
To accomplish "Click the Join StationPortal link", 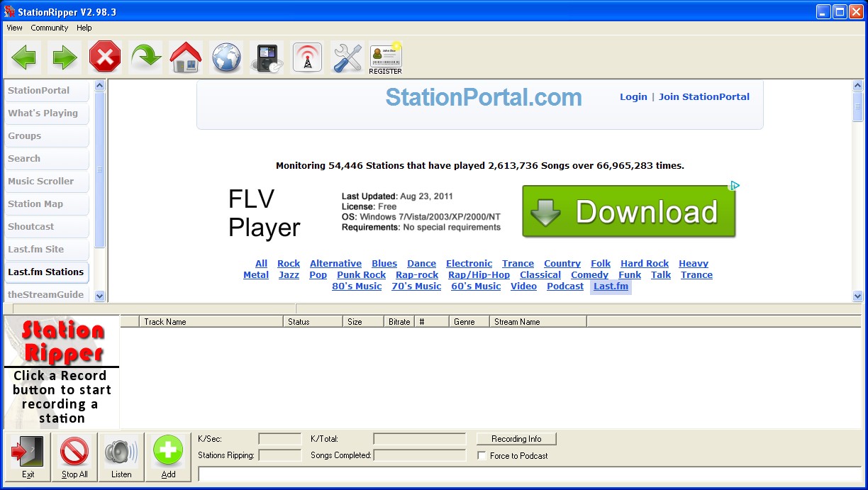I will (x=704, y=97).
